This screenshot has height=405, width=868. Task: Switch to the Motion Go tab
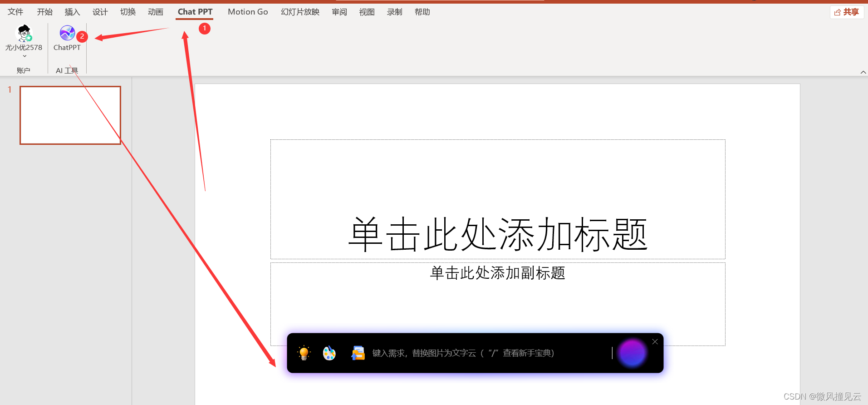point(248,12)
